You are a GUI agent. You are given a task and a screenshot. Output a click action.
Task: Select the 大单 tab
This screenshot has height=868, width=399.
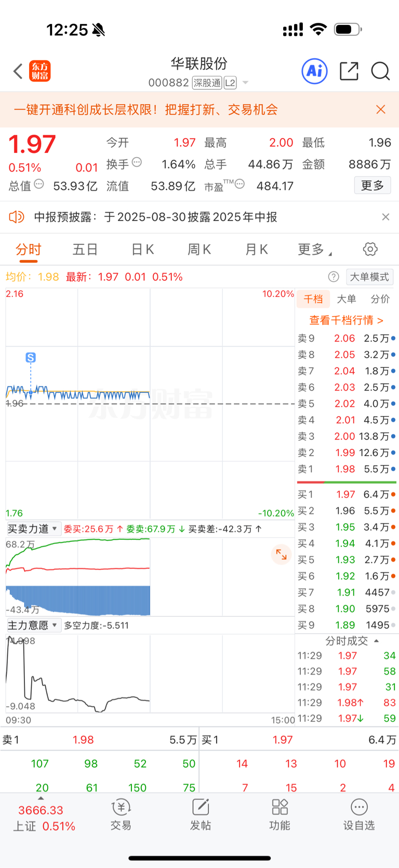347,299
